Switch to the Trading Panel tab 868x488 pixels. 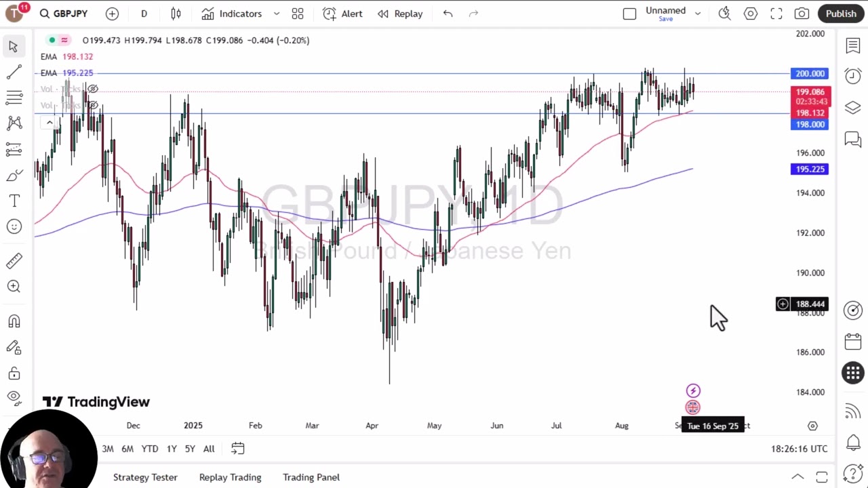click(x=311, y=477)
